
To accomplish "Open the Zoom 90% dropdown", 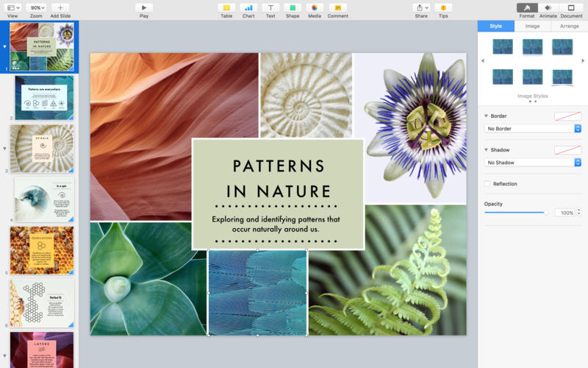I will pos(36,7).
